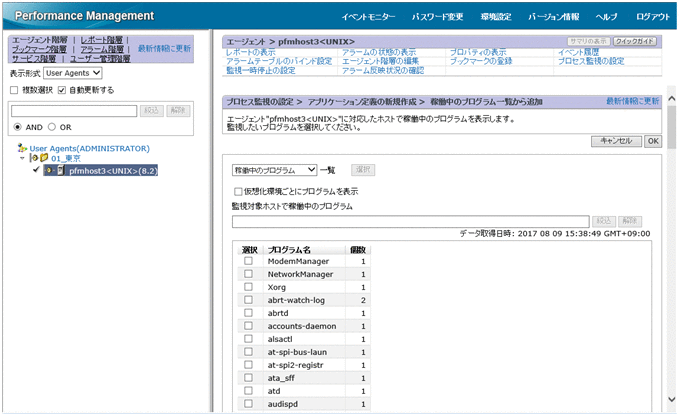The image size is (680, 417).
Task: Click the 個数 column header
Action: (x=358, y=250)
